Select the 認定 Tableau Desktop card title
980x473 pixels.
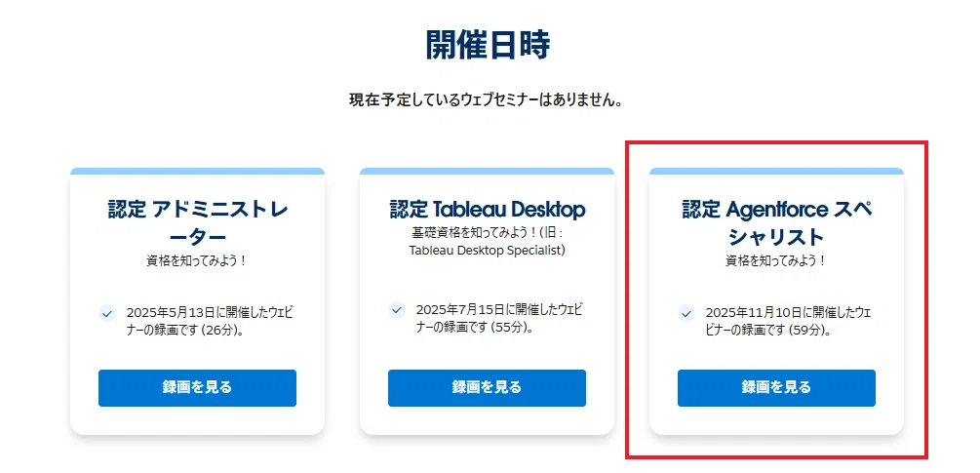pyautogui.click(x=487, y=210)
